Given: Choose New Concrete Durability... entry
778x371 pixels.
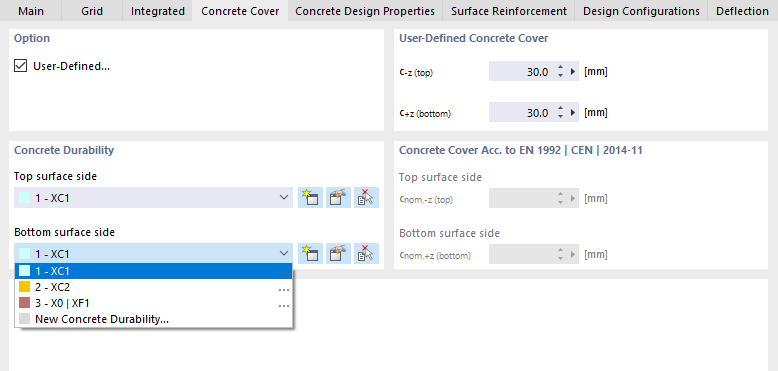Looking at the screenshot, I should click(154, 319).
